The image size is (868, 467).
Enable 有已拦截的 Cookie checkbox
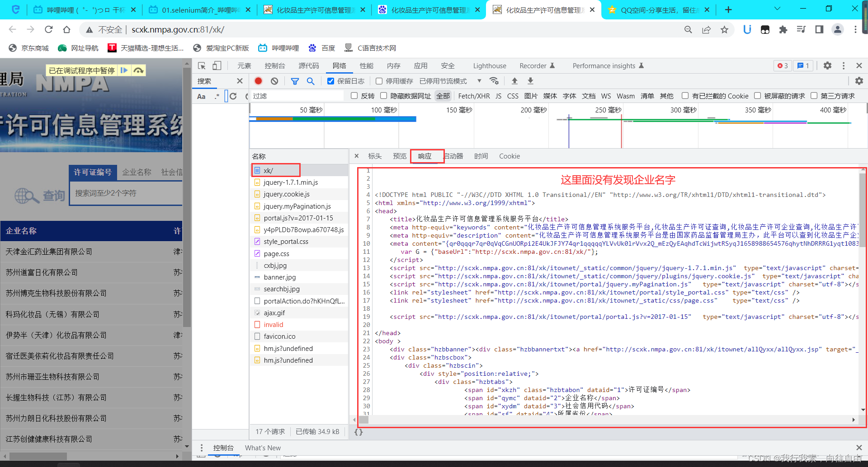pyautogui.click(x=685, y=96)
